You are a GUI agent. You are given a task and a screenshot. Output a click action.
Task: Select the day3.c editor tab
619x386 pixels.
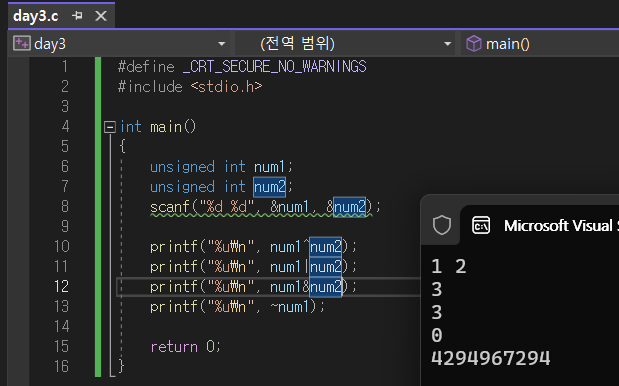pyautogui.click(x=36, y=16)
